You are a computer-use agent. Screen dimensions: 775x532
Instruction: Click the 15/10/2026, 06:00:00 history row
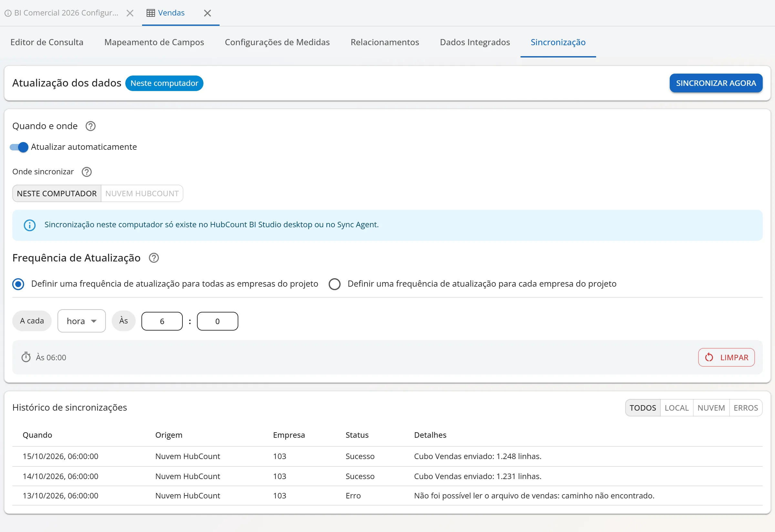tap(387, 456)
